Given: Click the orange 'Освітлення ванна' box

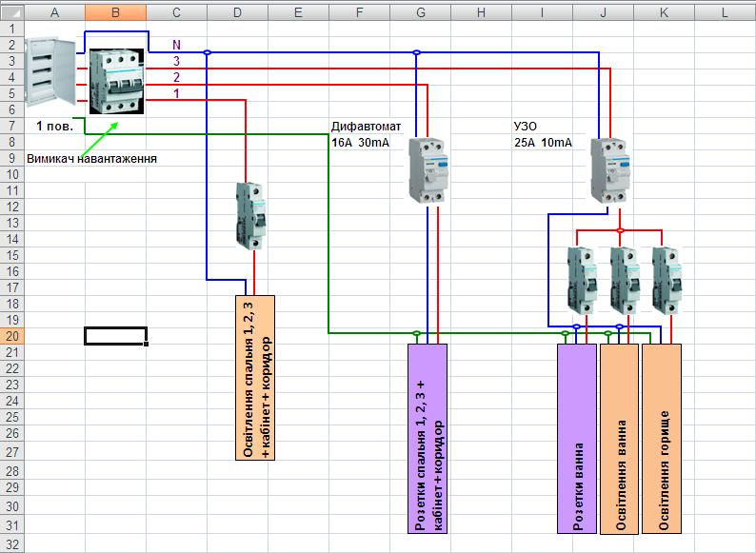Looking at the screenshot, I should (620, 438).
